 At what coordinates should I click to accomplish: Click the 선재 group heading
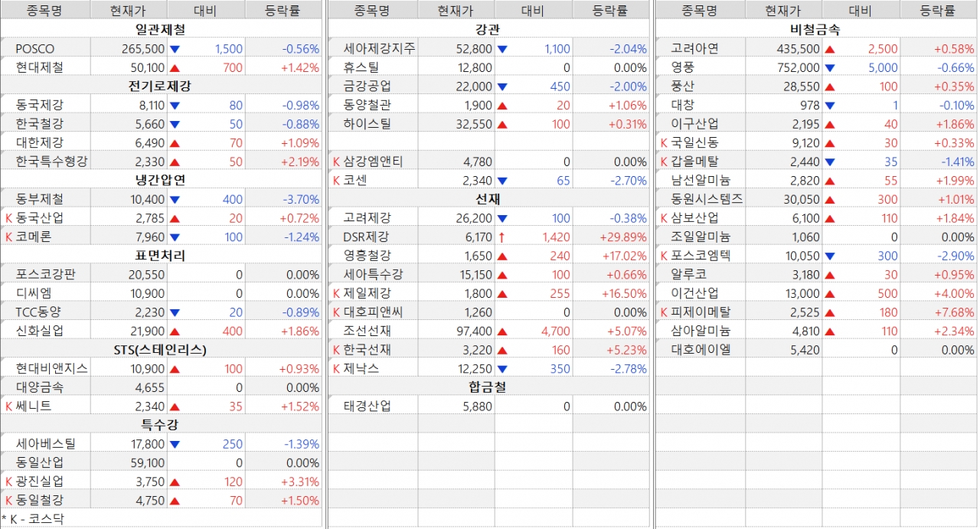tap(488, 199)
